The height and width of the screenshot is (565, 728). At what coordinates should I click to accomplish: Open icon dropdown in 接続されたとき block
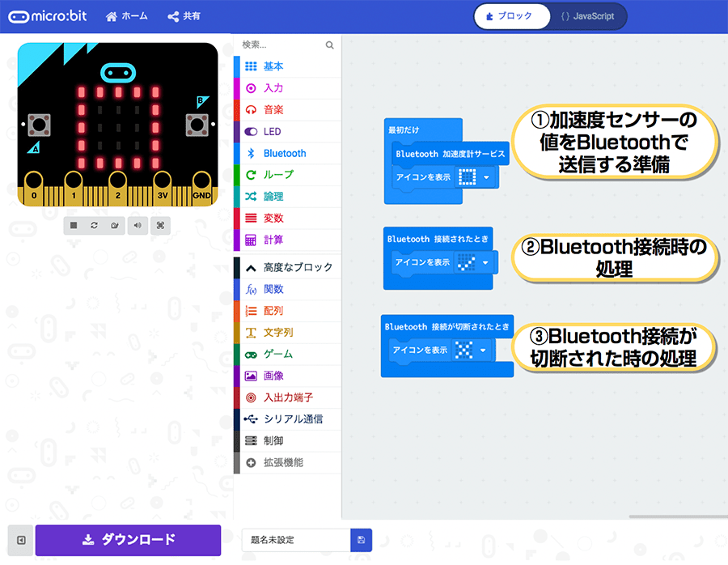click(485, 263)
